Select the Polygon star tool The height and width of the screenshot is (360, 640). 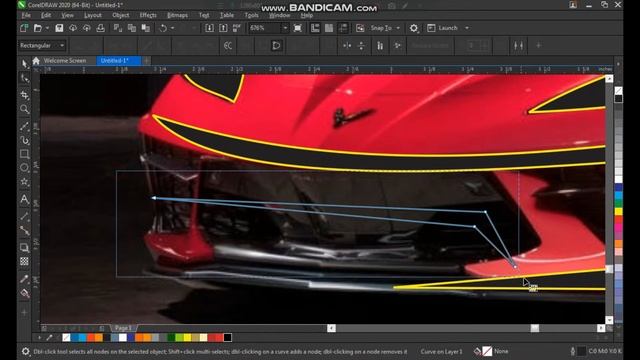[24, 182]
